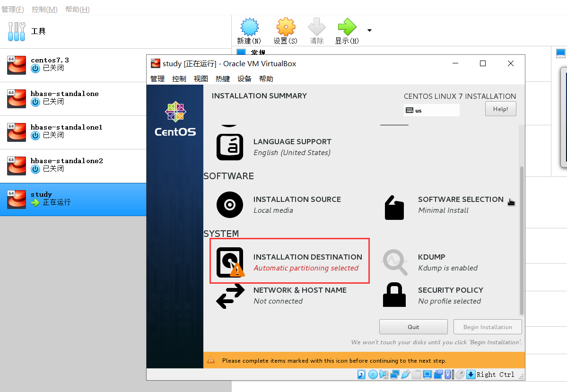
Task: Expand the 显示 button dropdown arrow
Action: pyautogui.click(x=369, y=30)
